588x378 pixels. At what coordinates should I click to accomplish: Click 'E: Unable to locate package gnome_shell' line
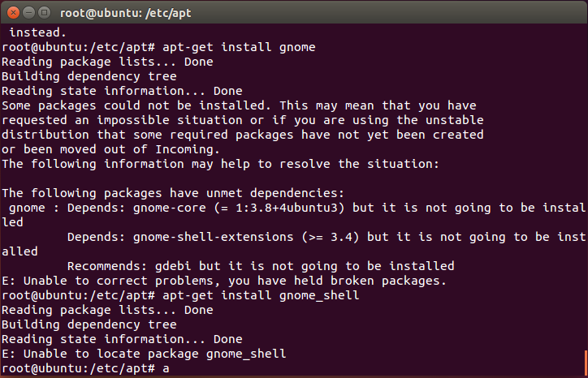[x=144, y=354]
